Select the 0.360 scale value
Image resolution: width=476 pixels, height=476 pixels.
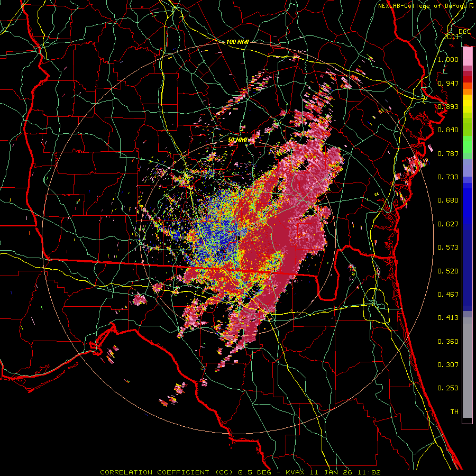(448, 342)
